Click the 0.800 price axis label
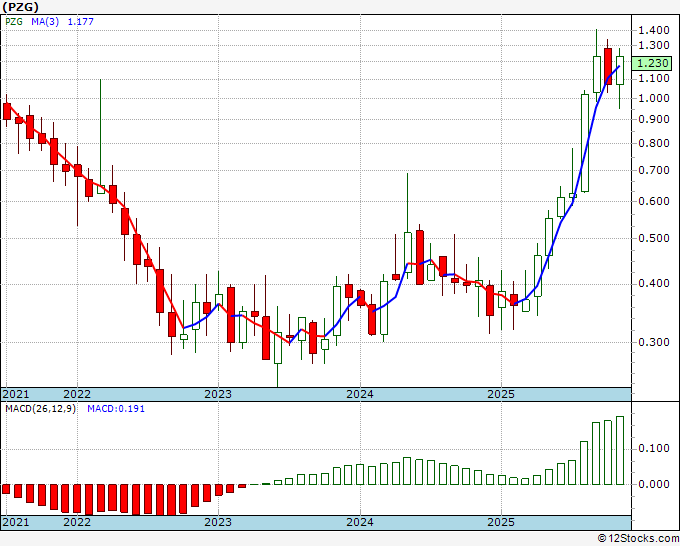680x546 pixels. pyautogui.click(x=654, y=143)
